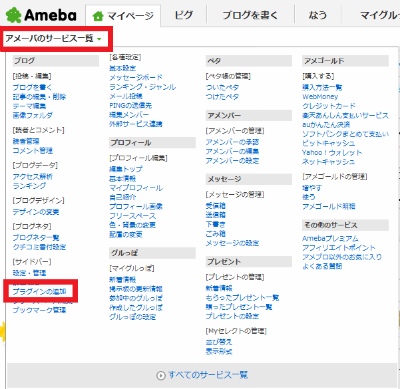The image size is (400, 389).
Task: Open 受信箱 under メッセージの管理
Action: coord(216,206)
